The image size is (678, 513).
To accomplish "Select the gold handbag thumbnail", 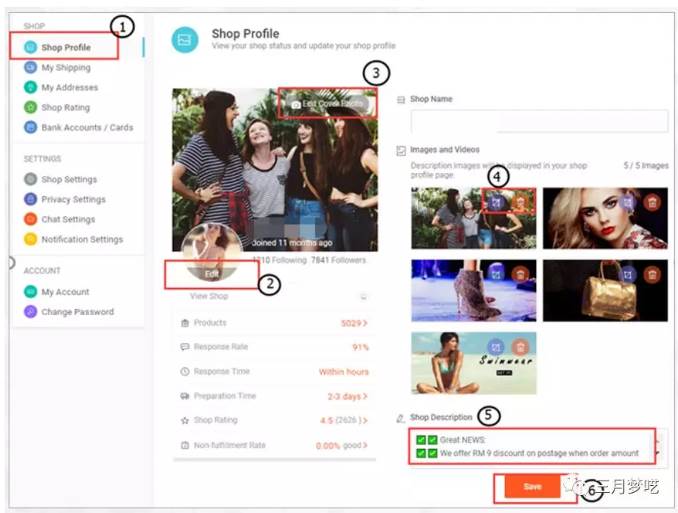I will (x=605, y=290).
